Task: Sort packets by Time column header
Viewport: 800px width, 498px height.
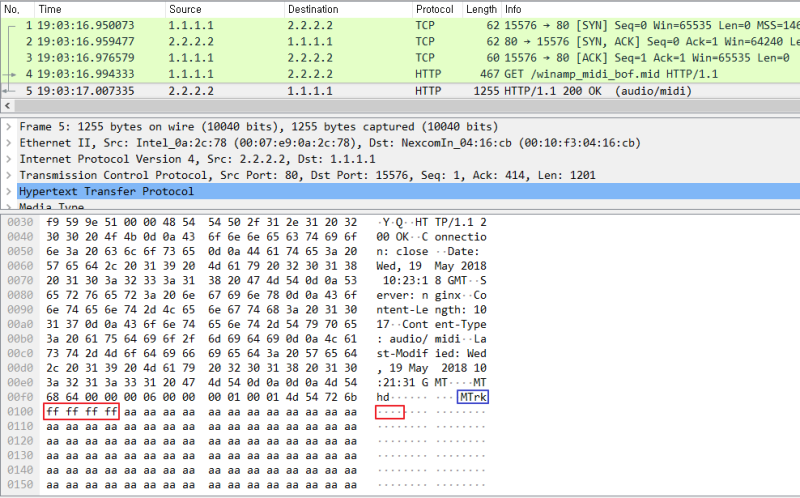Action: pos(50,9)
